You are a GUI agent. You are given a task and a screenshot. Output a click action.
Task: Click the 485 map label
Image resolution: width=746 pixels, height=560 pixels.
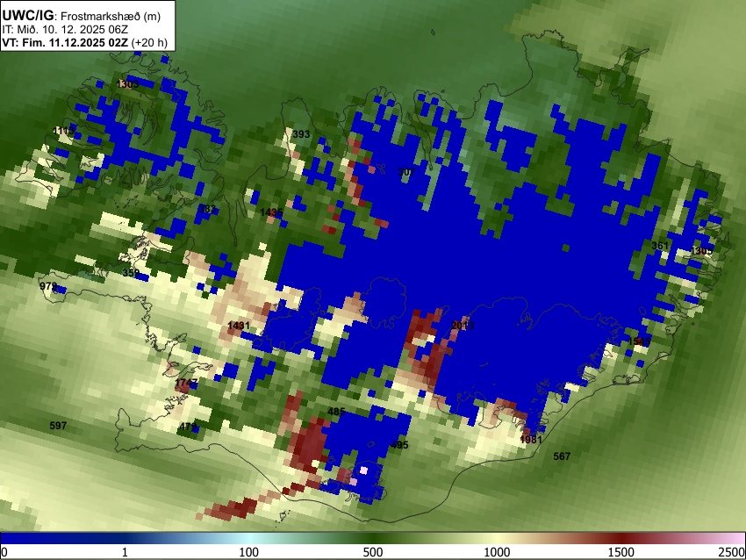pyautogui.click(x=336, y=412)
